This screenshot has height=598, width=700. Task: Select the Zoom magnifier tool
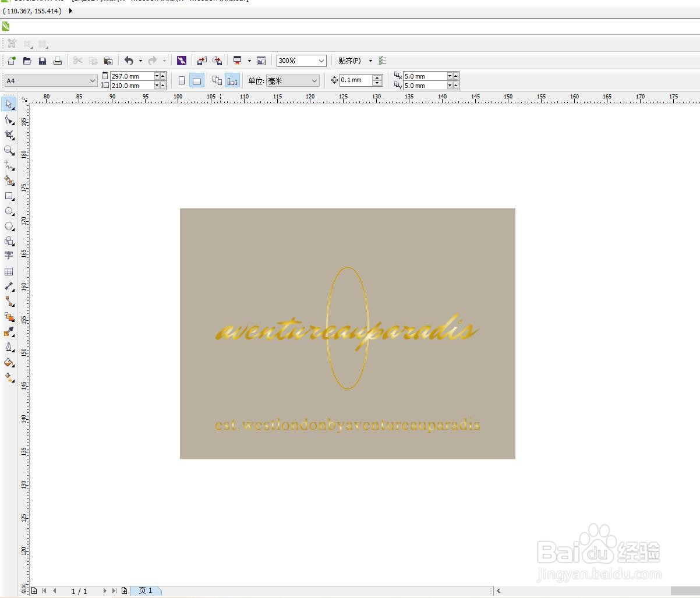[9, 150]
